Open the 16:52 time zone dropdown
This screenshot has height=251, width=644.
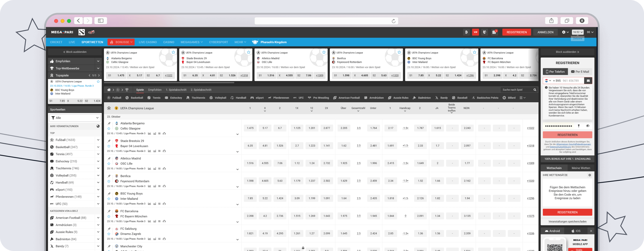[578, 32]
